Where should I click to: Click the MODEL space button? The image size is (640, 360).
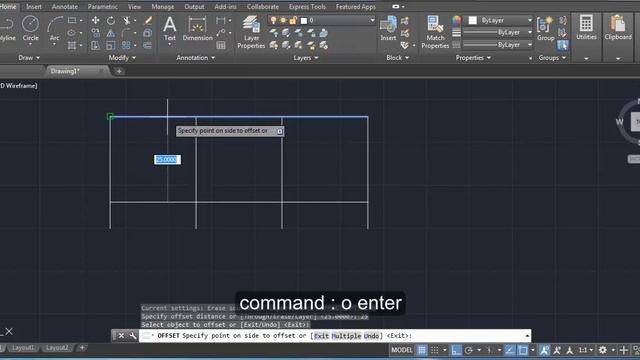pyautogui.click(x=402, y=350)
